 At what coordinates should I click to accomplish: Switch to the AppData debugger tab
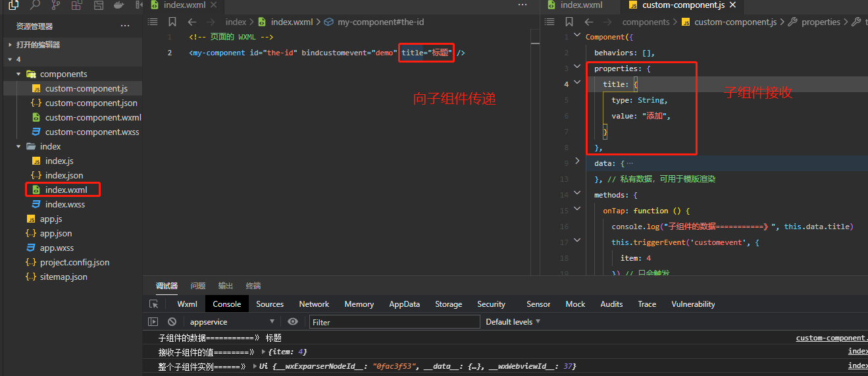[x=404, y=304]
